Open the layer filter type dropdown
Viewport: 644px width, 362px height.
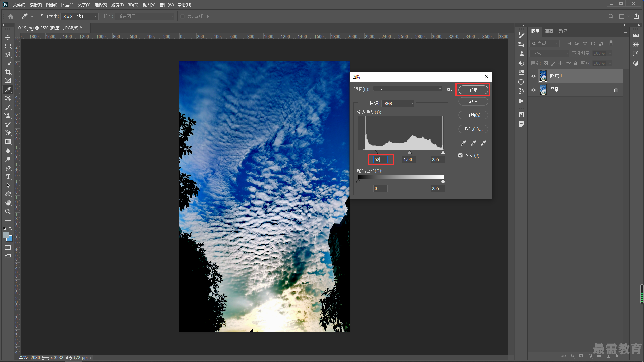pos(545,43)
